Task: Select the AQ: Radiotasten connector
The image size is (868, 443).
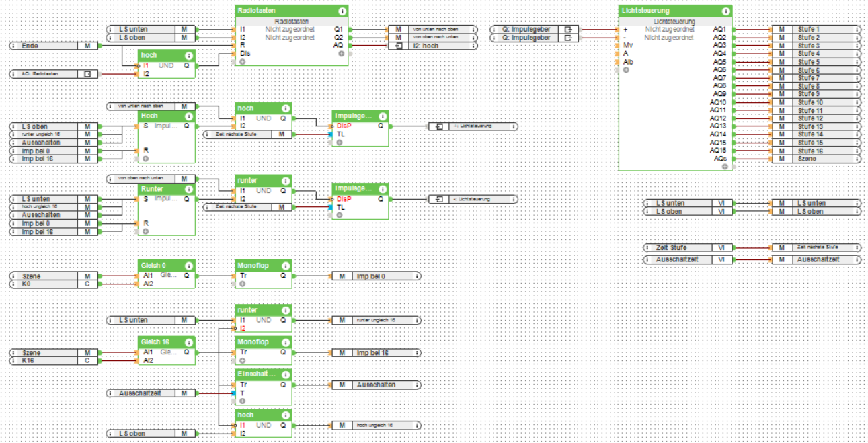Action: pos(54,73)
